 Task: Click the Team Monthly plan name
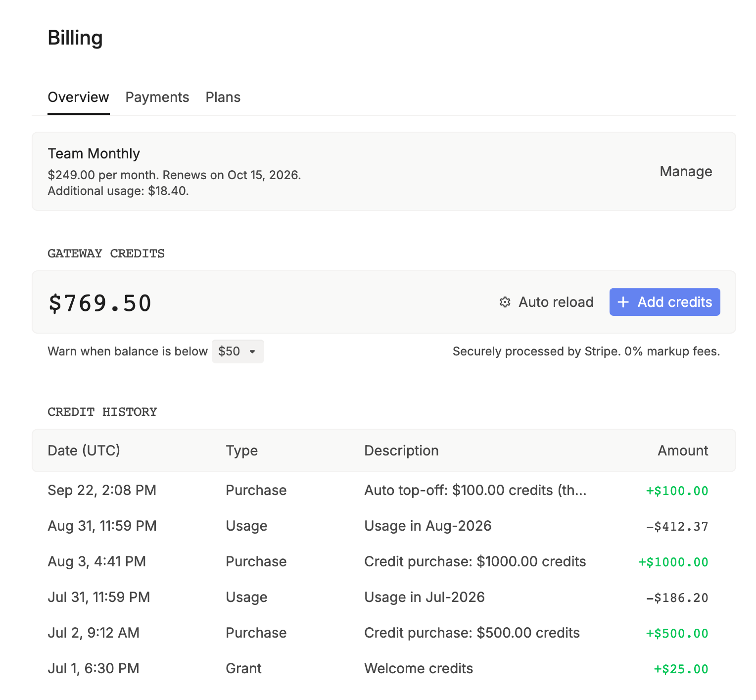[94, 153]
